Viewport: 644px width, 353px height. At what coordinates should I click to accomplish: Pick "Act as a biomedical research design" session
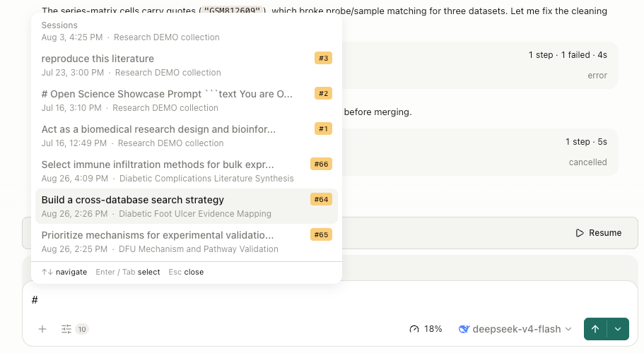pos(187,136)
